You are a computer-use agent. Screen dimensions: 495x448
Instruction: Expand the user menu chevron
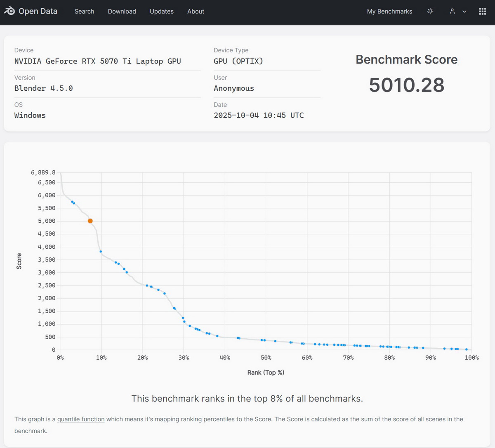(x=464, y=12)
